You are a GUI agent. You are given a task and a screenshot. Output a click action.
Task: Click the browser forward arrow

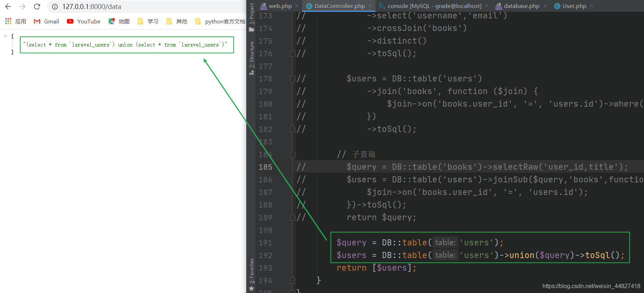click(22, 6)
